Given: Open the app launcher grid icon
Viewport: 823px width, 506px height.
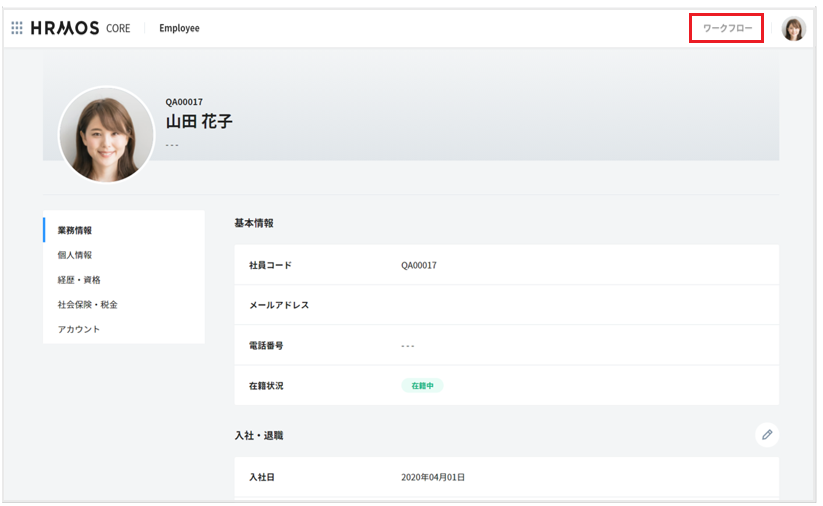Looking at the screenshot, I should coord(17,28).
